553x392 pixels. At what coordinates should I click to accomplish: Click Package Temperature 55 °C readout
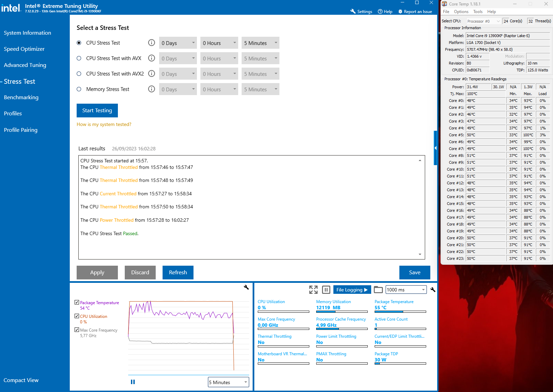coord(380,308)
